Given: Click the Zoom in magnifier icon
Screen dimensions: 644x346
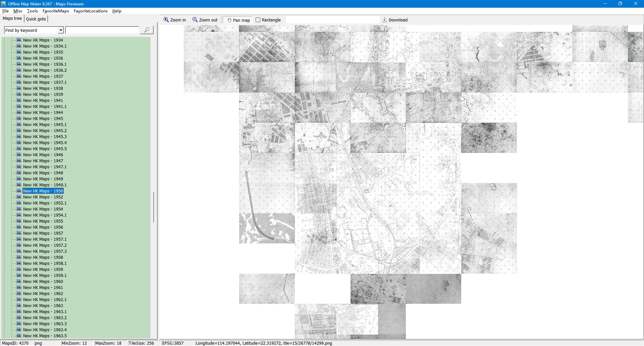Looking at the screenshot, I should click(166, 20).
